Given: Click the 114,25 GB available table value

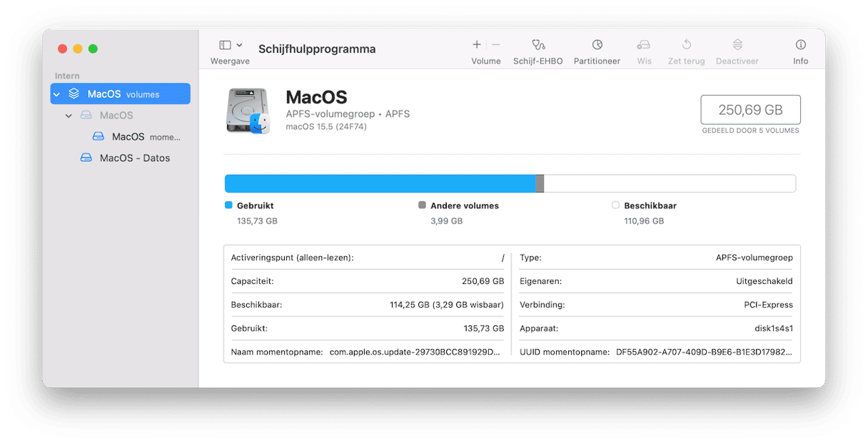Looking at the screenshot, I should coord(448,305).
